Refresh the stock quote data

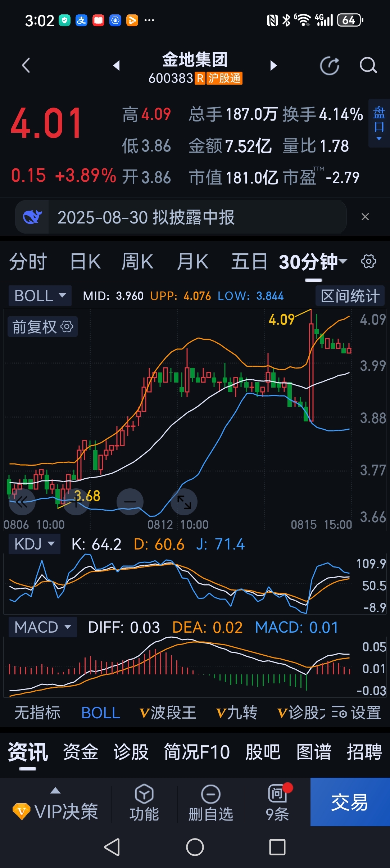[330, 66]
